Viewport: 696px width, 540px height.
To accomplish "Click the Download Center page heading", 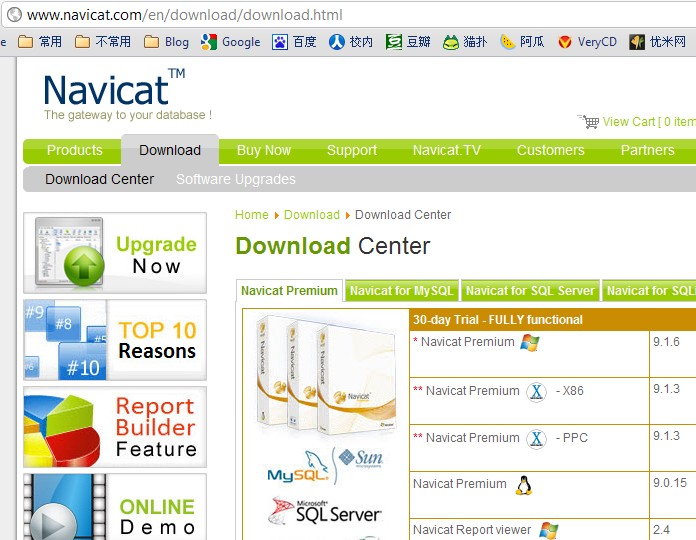I will [333, 246].
